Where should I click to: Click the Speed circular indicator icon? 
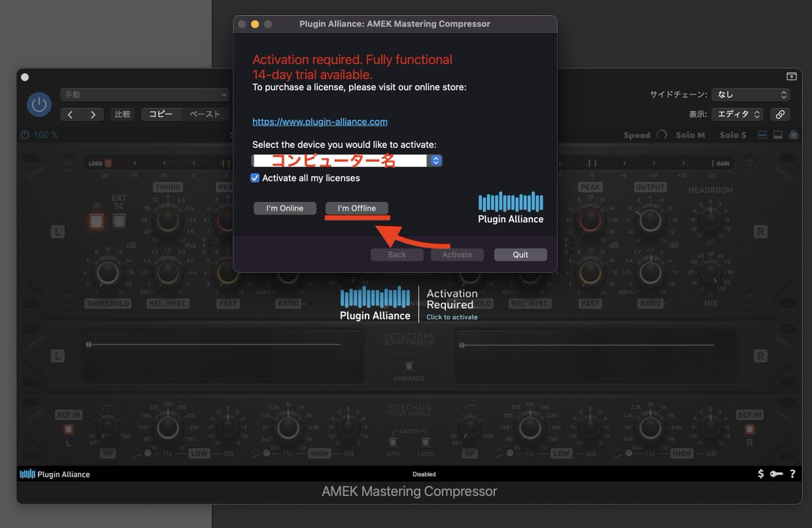(x=662, y=135)
